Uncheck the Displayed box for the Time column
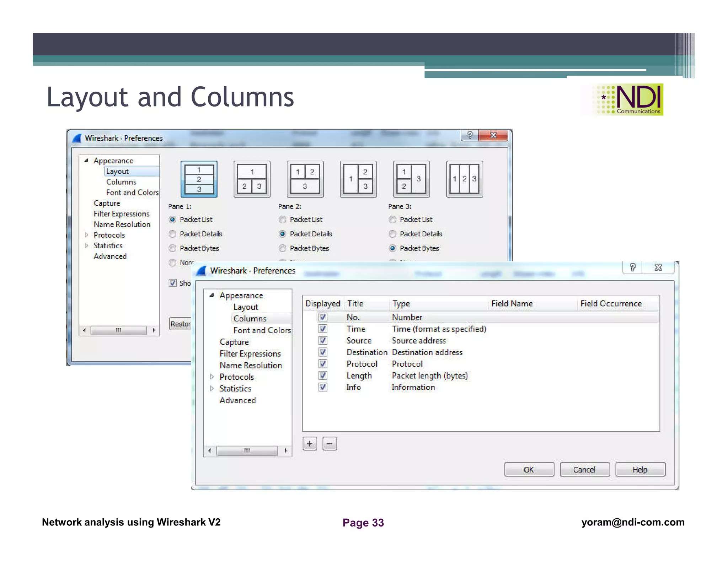This screenshot has width=728, height=562. [323, 329]
